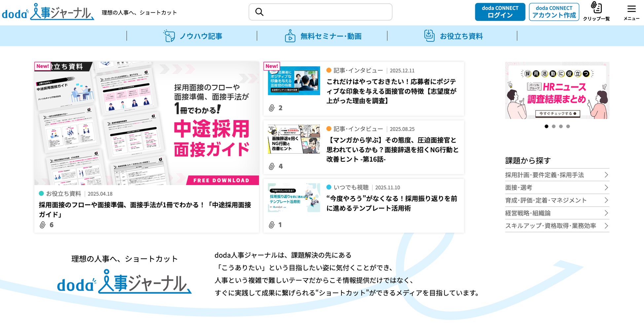
Task: Open article これだけはやっておきたい！応募者にポジティブな印象
Action: 391,91
